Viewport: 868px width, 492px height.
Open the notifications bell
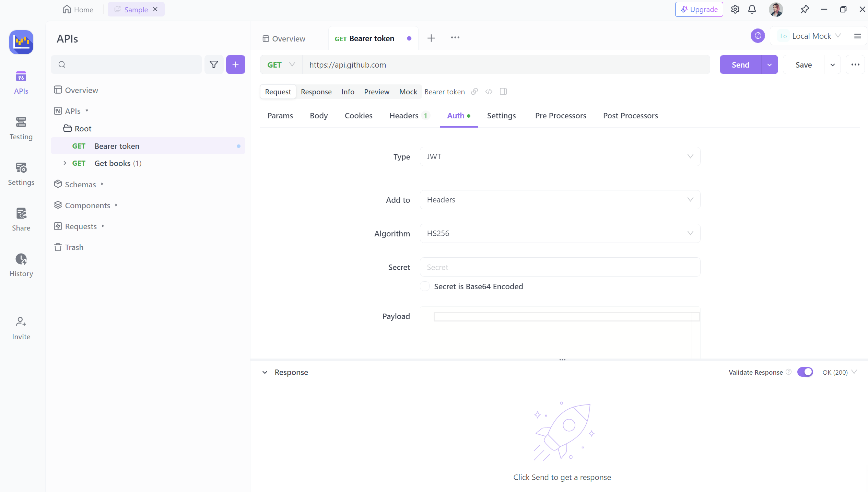pyautogui.click(x=752, y=9)
